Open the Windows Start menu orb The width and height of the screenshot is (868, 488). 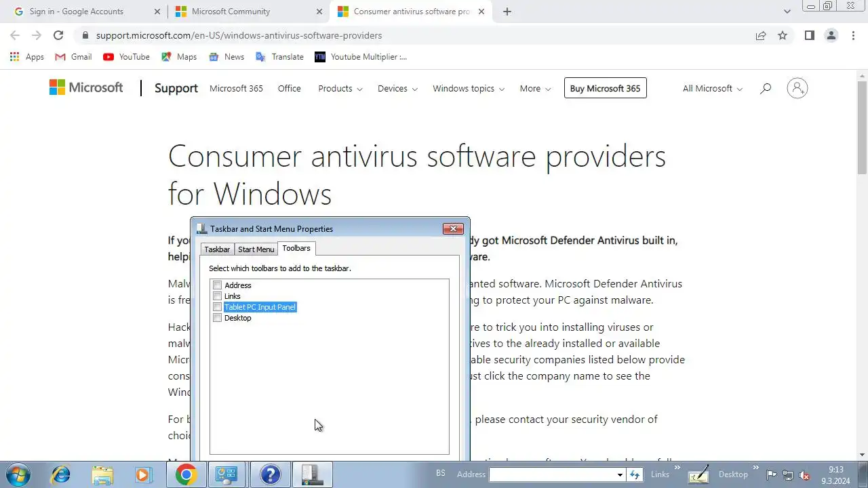click(x=18, y=474)
